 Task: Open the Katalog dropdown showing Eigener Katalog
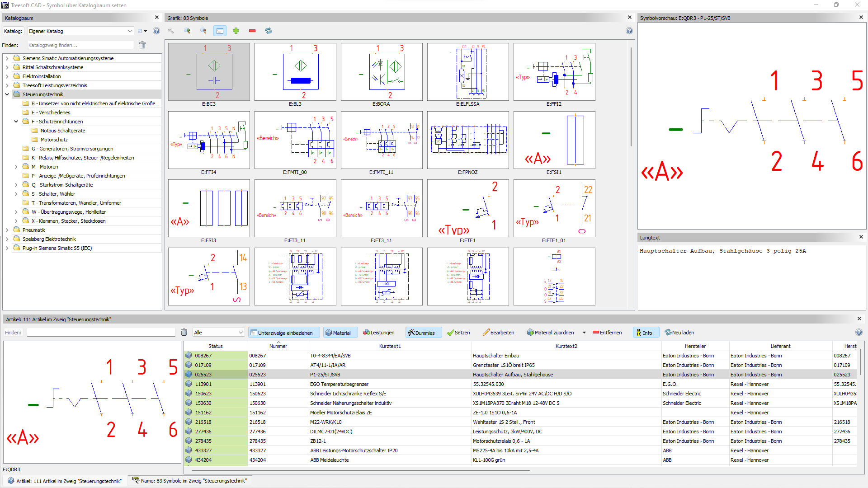click(80, 31)
